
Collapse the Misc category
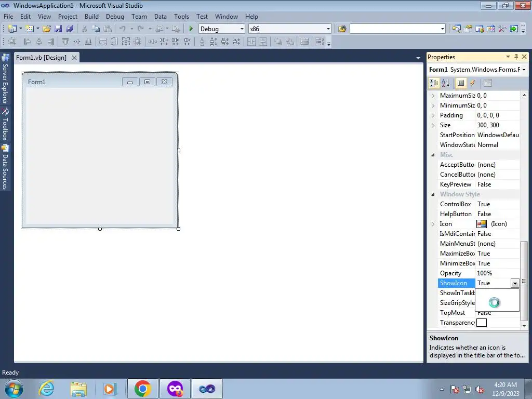point(433,155)
